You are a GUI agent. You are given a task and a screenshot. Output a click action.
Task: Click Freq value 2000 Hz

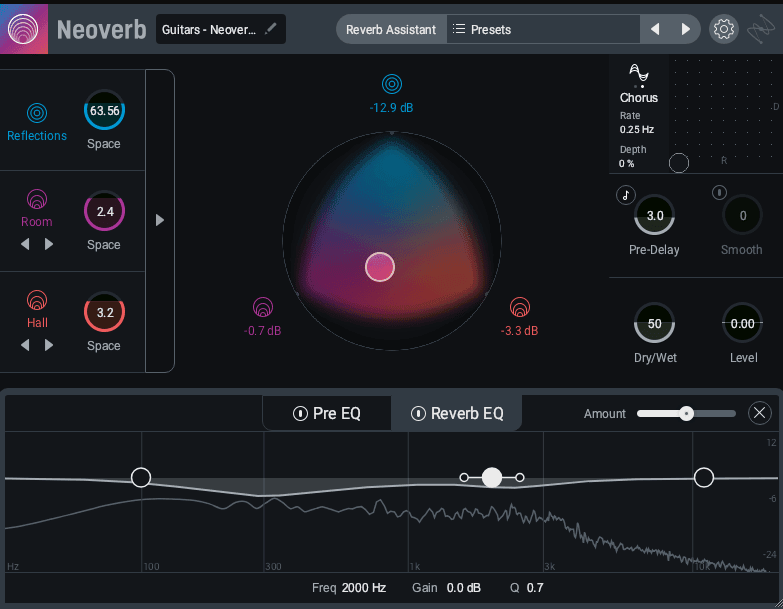(364, 588)
